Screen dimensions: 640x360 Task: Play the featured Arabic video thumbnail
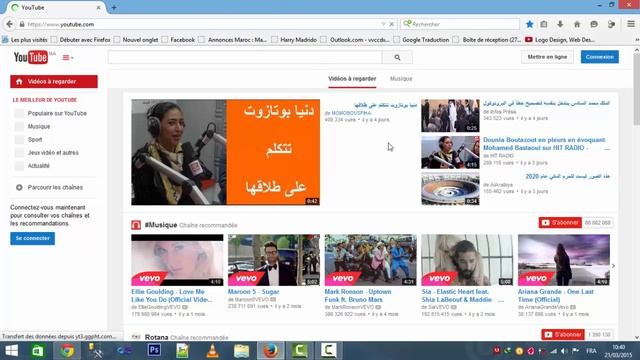225,152
